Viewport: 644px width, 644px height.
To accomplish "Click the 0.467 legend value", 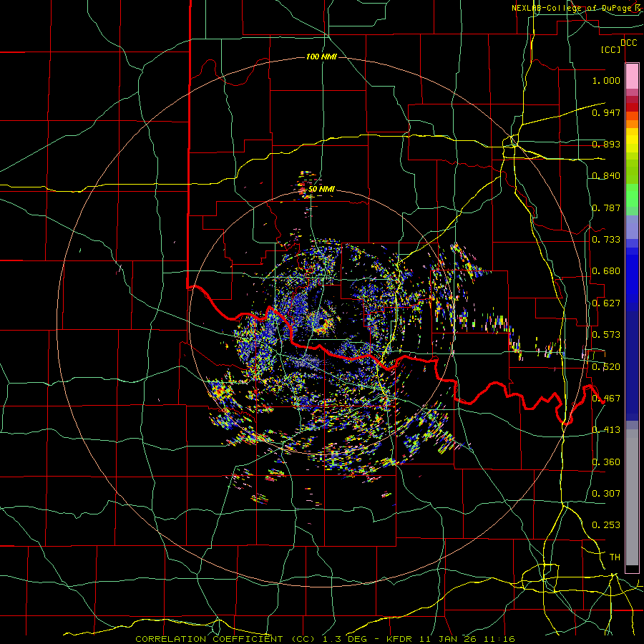I will [x=606, y=399].
